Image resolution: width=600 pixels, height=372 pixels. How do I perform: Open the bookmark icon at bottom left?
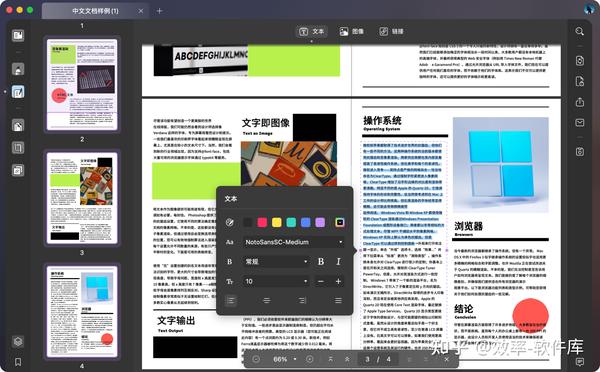(18, 362)
